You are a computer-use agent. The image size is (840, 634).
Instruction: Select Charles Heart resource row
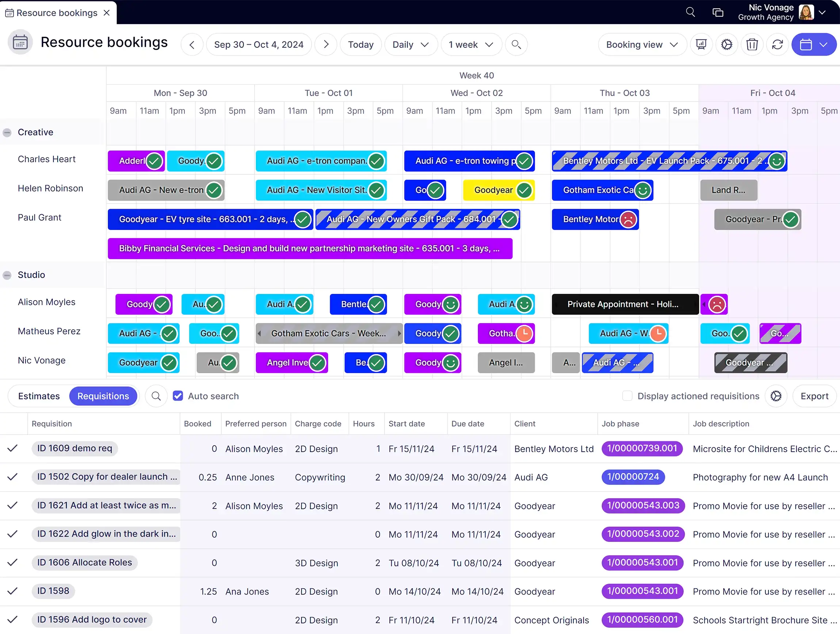(x=47, y=159)
